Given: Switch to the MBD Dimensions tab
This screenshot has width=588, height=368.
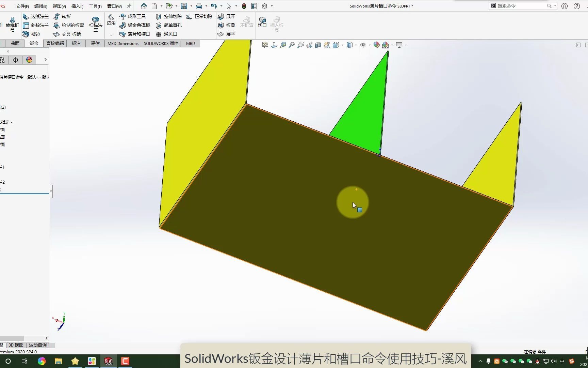Looking at the screenshot, I should pyautogui.click(x=123, y=43).
